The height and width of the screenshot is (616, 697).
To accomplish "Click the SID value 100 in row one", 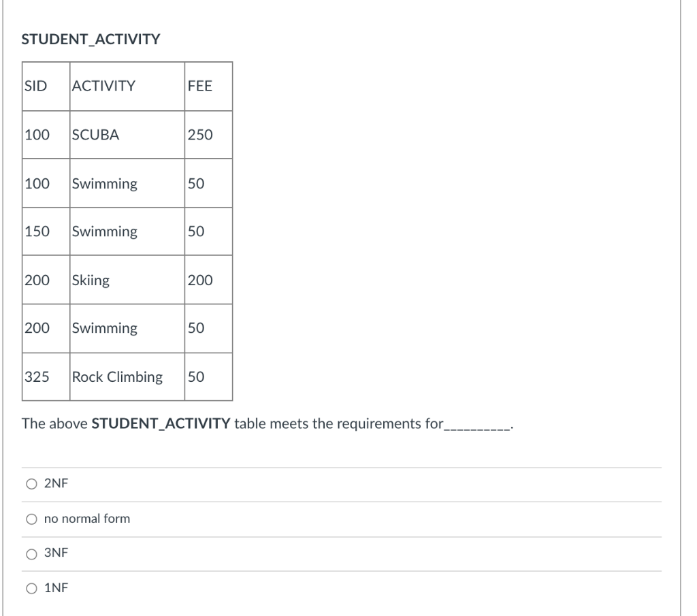I will tap(35, 134).
